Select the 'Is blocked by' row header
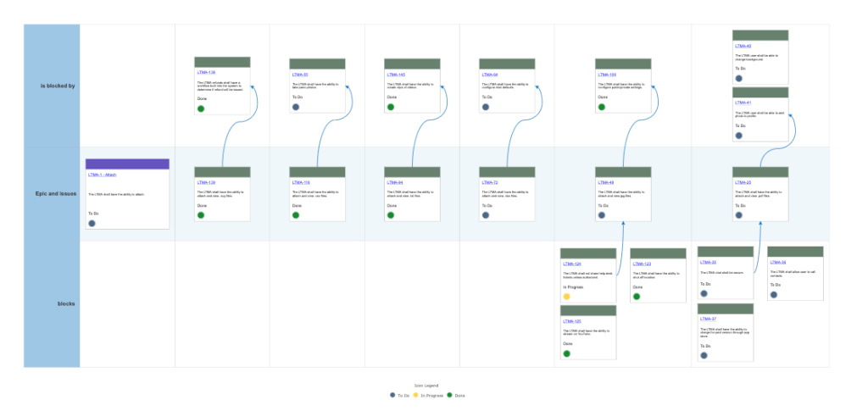Image resolution: width=868 pixels, height=411 pixels. pos(52,86)
